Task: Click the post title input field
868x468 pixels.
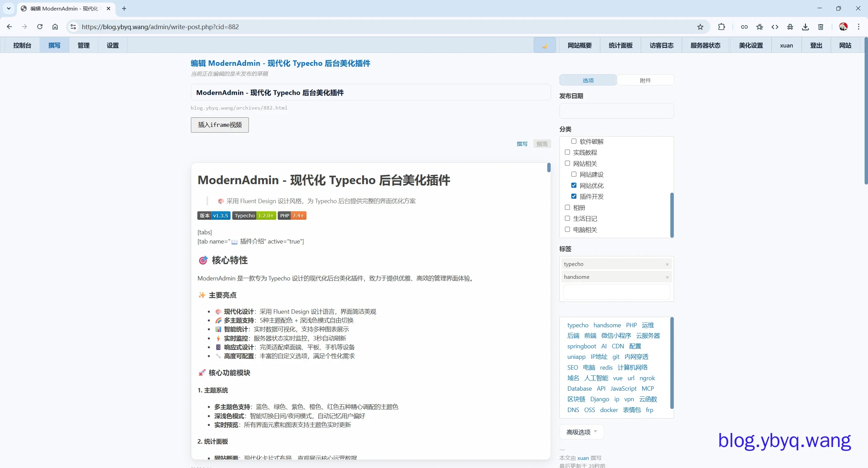Action: [x=371, y=92]
